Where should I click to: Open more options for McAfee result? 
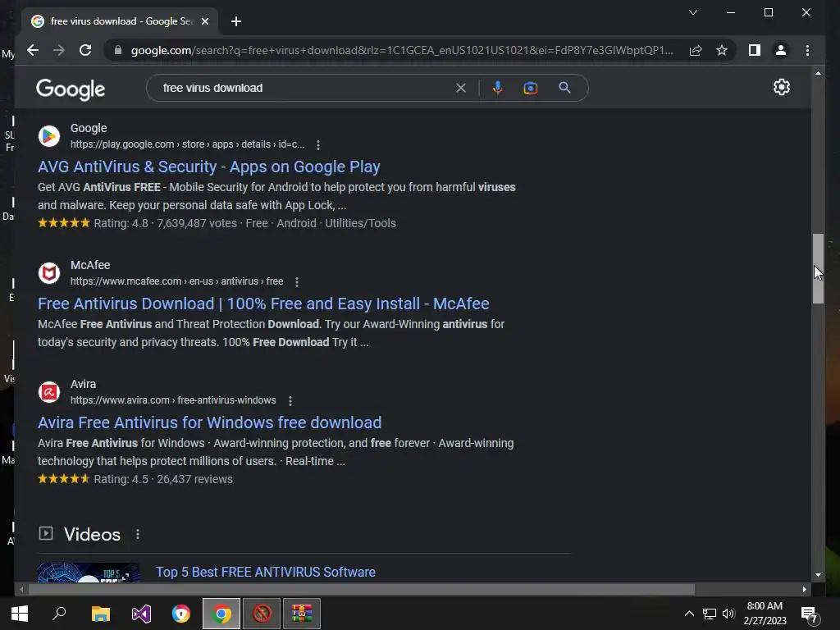pos(297,282)
